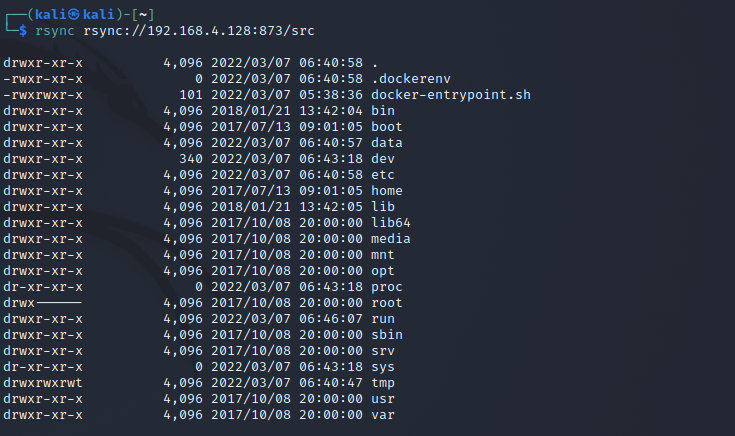
Task: Click the boot directory name
Action: click(x=387, y=127)
